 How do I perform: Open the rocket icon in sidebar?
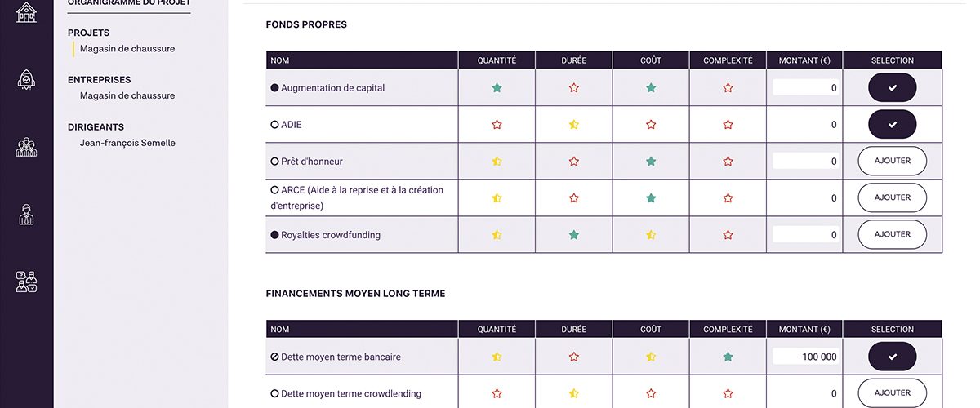27,79
